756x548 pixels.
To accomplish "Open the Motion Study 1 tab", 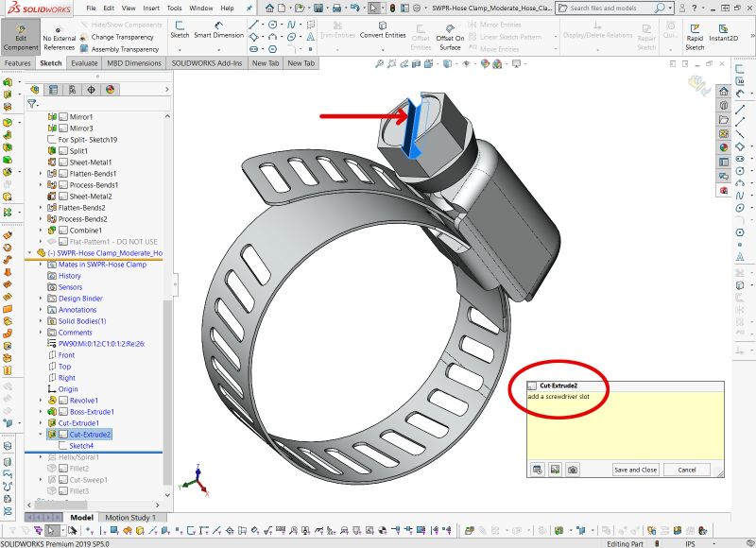I will pyautogui.click(x=130, y=517).
